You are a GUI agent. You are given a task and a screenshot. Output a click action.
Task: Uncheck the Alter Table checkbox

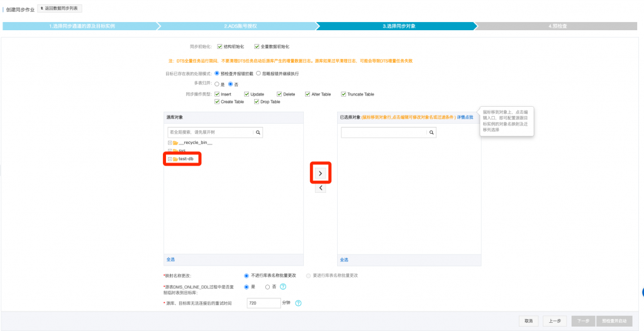[x=308, y=94]
